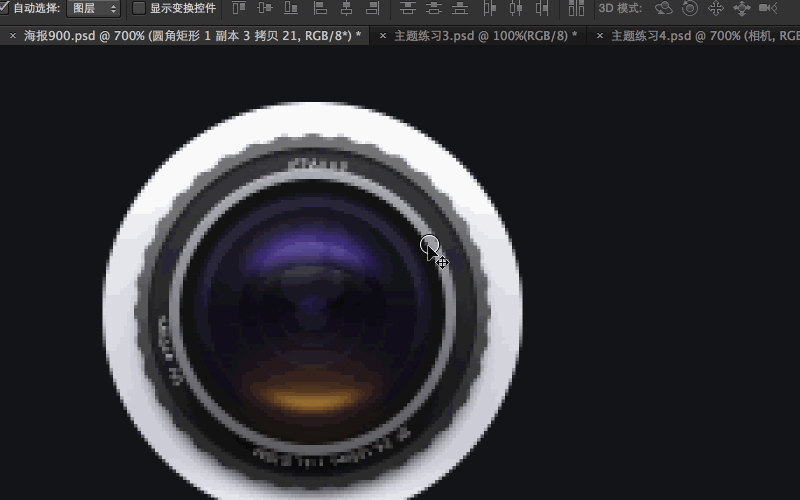This screenshot has height=500, width=800.
Task: Select the 3D roll object mode icon
Action: (x=690, y=8)
